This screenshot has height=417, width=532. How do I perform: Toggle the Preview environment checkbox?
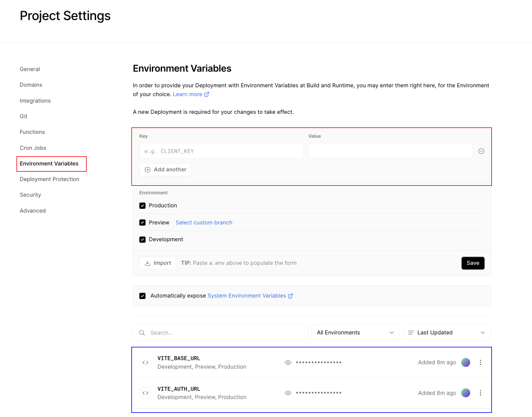tap(143, 223)
